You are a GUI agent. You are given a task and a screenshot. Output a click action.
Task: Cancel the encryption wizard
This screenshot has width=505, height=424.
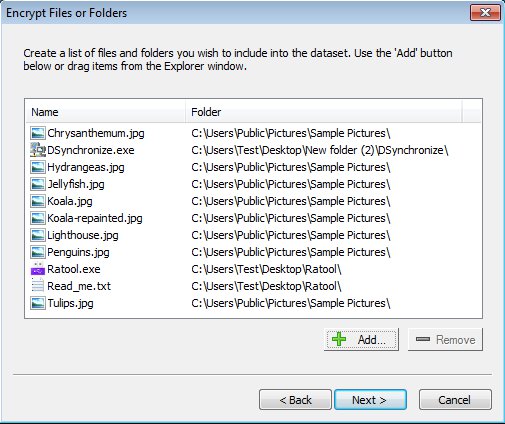coord(455,400)
